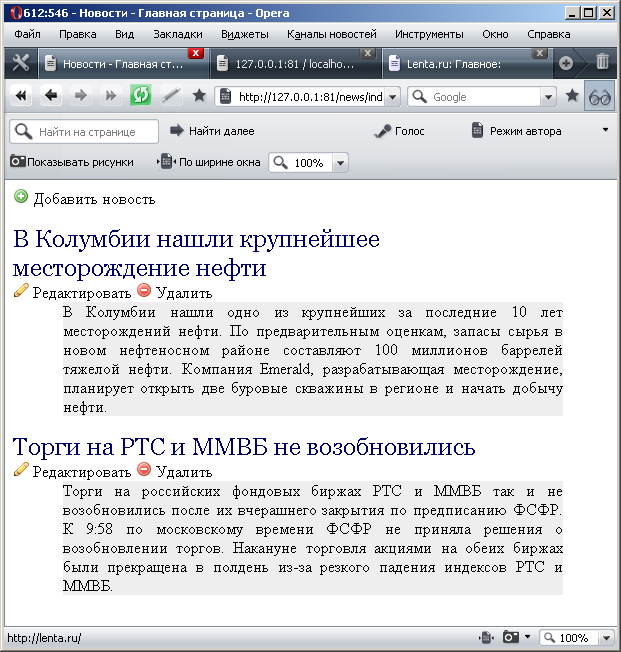Open the Каналы новостей menu
The image size is (621, 652).
pyautogui.click(x=332, y=34)
